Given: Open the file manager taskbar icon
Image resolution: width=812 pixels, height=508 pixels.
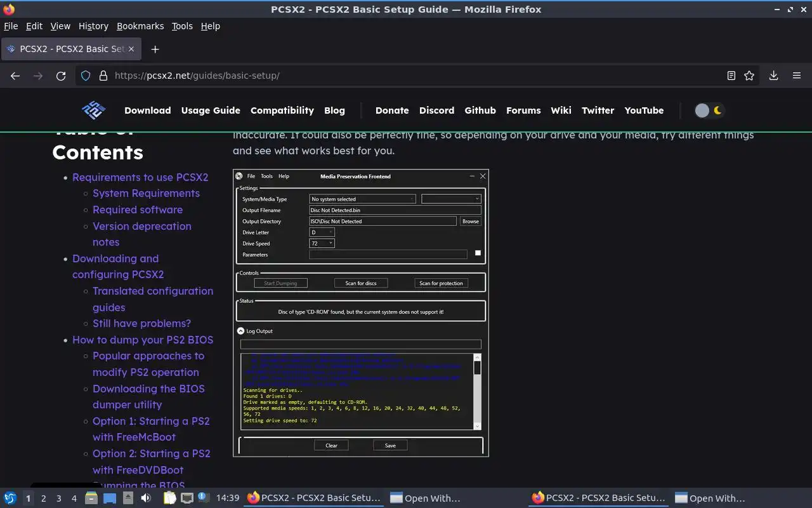Looking at the screenshot, I should (91, 498).
